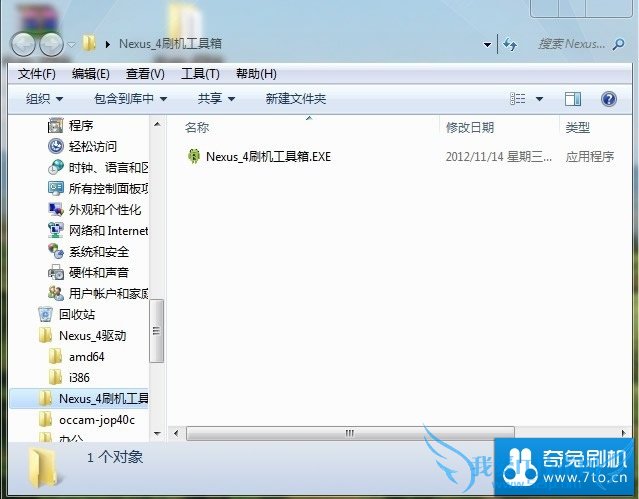Open the view options dropdown arrow
This screenshot has width=639, height=499.
[x=539, y=99]
